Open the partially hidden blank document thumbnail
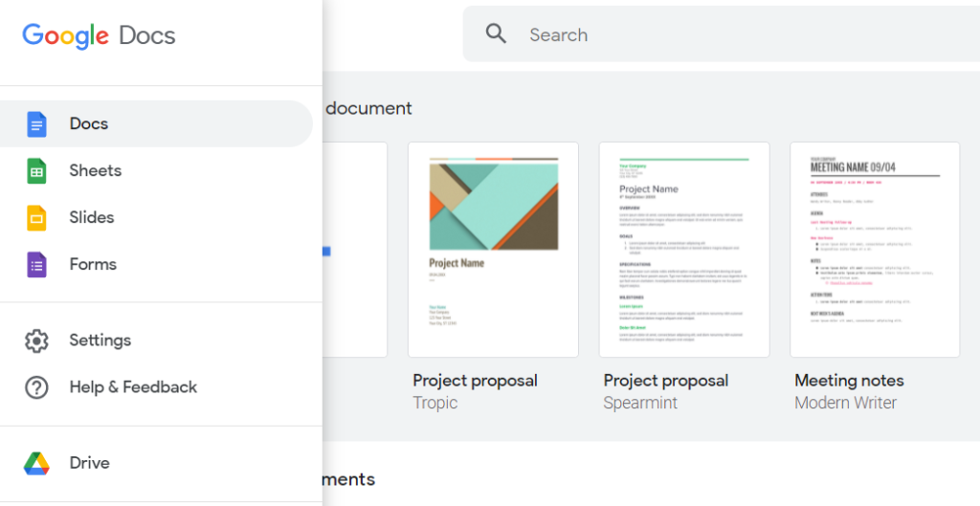 (355, 250)
